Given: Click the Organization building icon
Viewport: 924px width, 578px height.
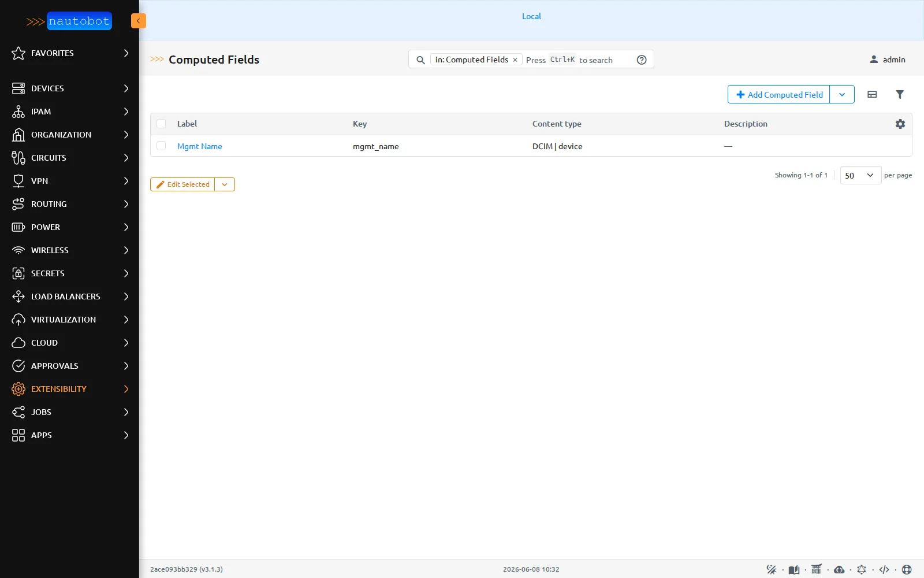Looking at the screenshot, I should [x=18, y=135].
